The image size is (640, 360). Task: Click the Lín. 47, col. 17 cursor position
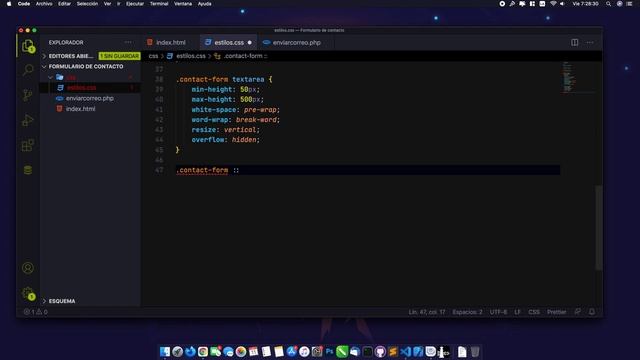pyautogui.click(x=427, y=312)
